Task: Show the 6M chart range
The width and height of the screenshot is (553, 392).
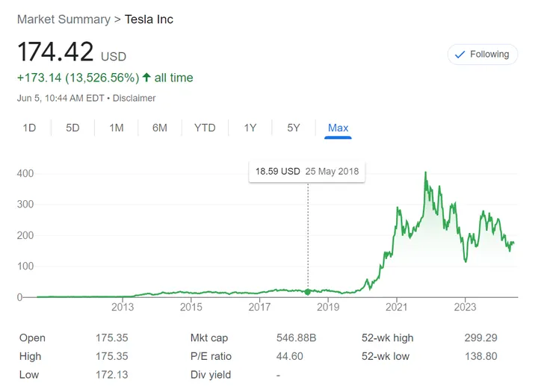Action: point(160,128)
